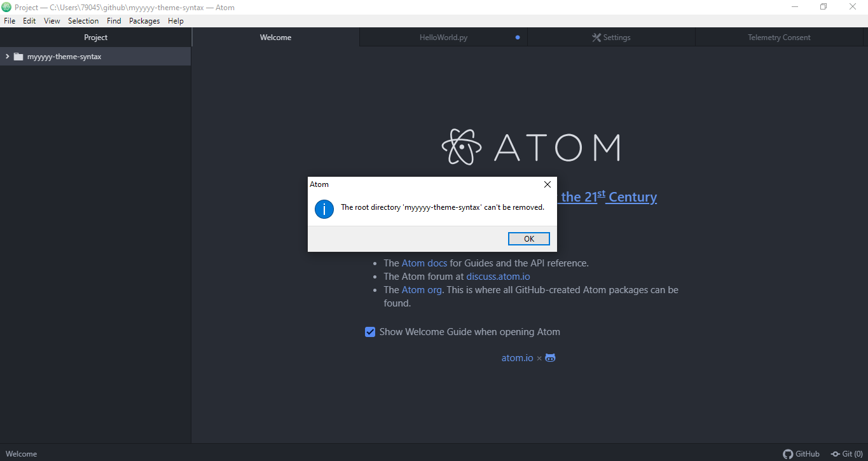This screenshot has width=868, height=461.
Task: Click the myyyyy-theme-syntax folder icon
Action: pos(18,57)
